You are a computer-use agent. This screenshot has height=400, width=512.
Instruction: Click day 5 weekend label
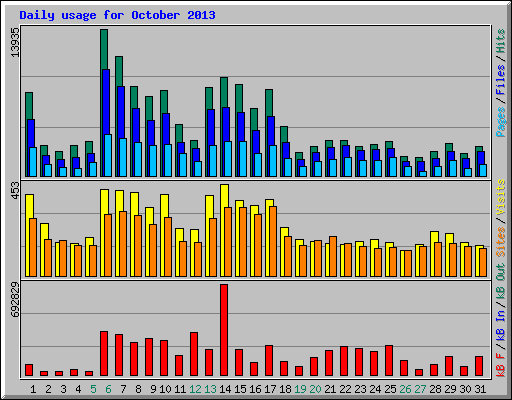pyautogui.click(x=93, y=389)
